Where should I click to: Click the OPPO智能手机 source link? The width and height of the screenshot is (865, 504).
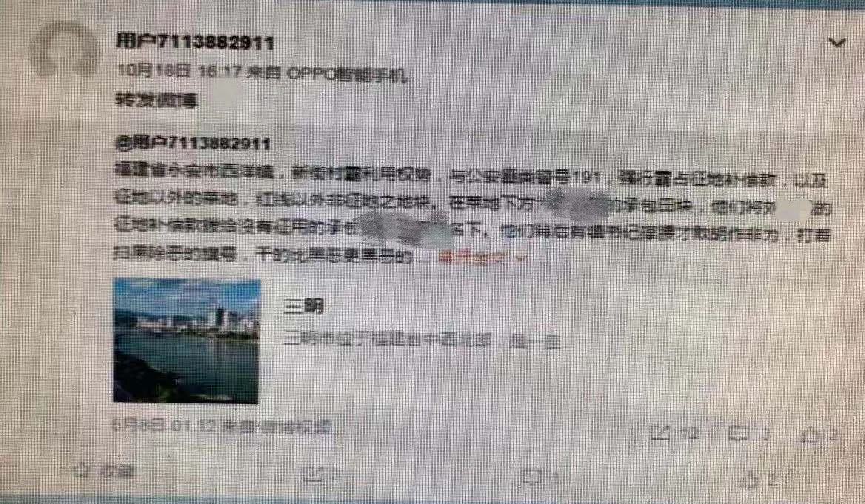click(x=347, y=73)
